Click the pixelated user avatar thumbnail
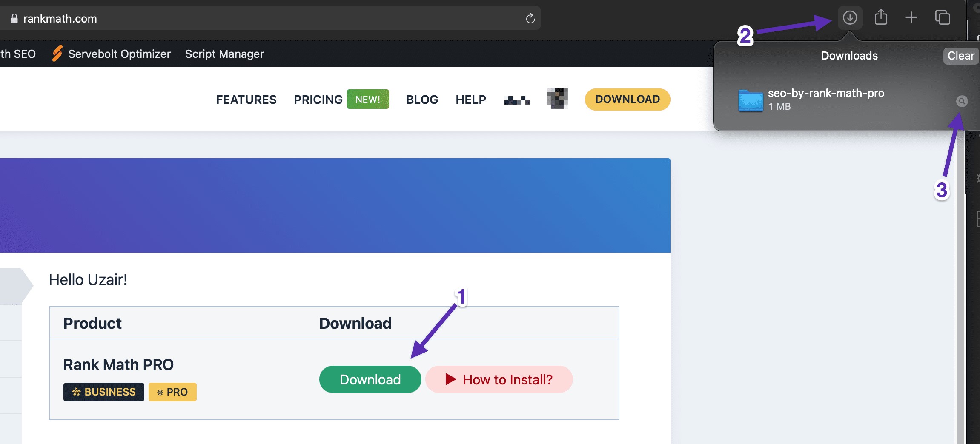Viewport: 980px width, 444px height. pyautogui.click(x=557, y=98)
